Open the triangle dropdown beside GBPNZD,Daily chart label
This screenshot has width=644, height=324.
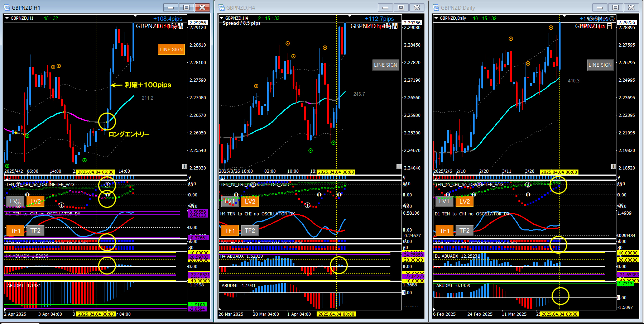(x=436, y=18)
